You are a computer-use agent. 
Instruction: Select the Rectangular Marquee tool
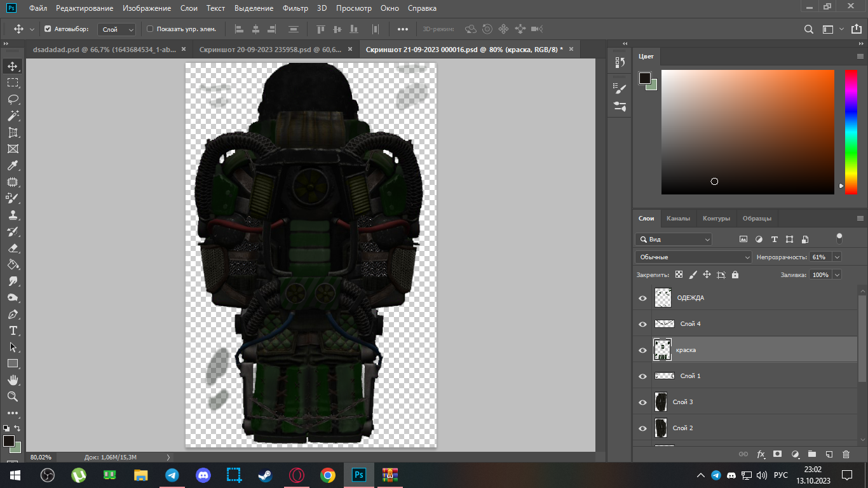tap(13, 83)
